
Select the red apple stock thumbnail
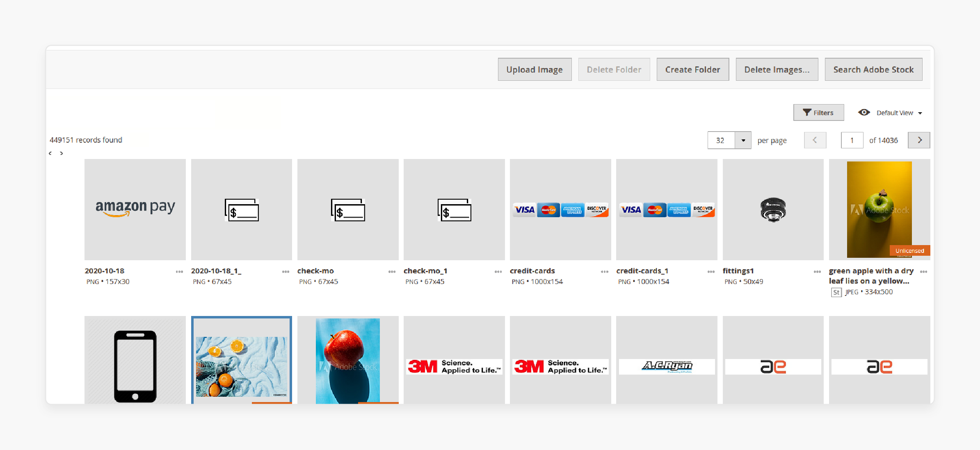pos(348,360)
